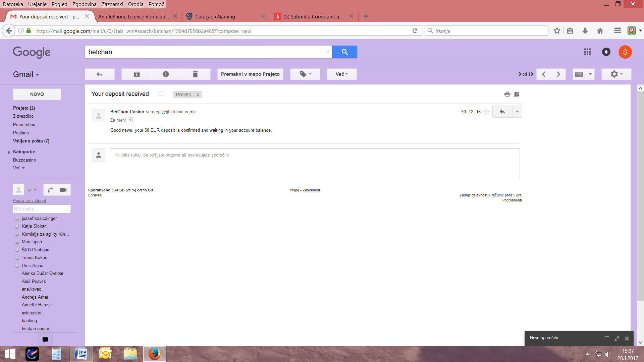644x362 pixels.
Task: Report this email as spam
Action: click(166, 74)
